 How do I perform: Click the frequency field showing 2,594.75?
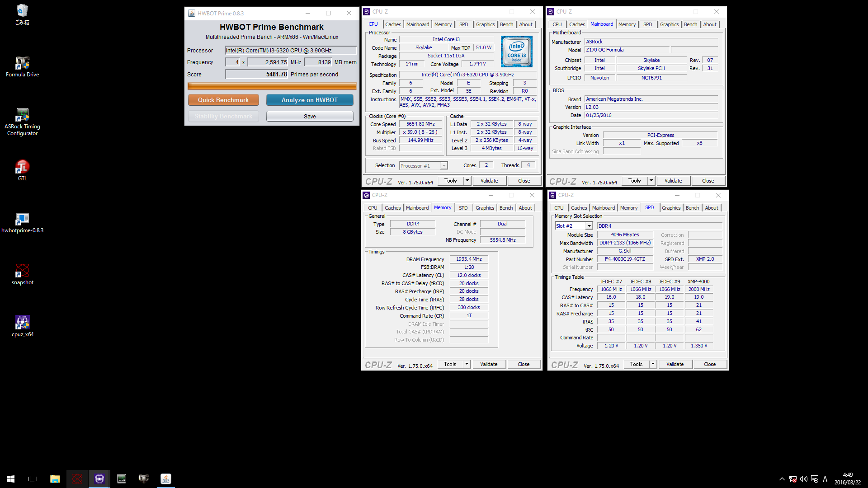point(268,62)
